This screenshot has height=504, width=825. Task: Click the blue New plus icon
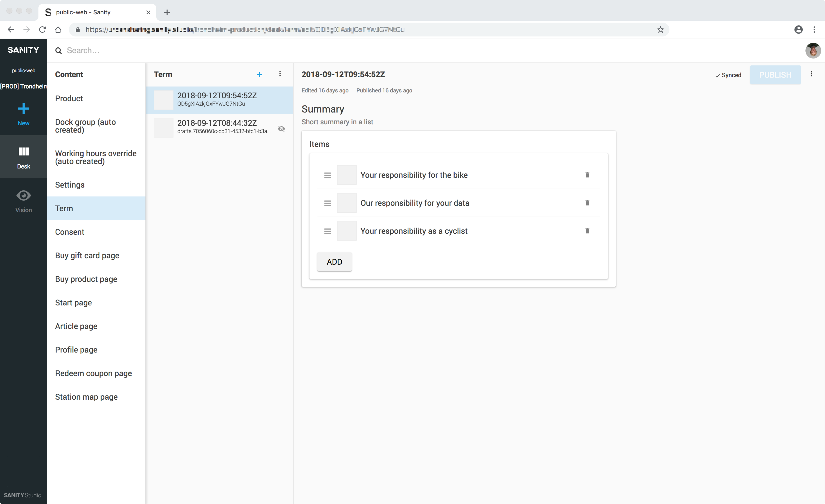23,109
